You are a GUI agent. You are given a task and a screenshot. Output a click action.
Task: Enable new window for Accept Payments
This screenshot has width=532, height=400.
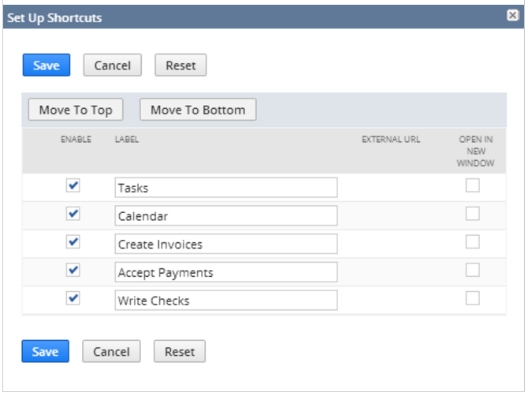pyautogui.click(x=472, y=271)
